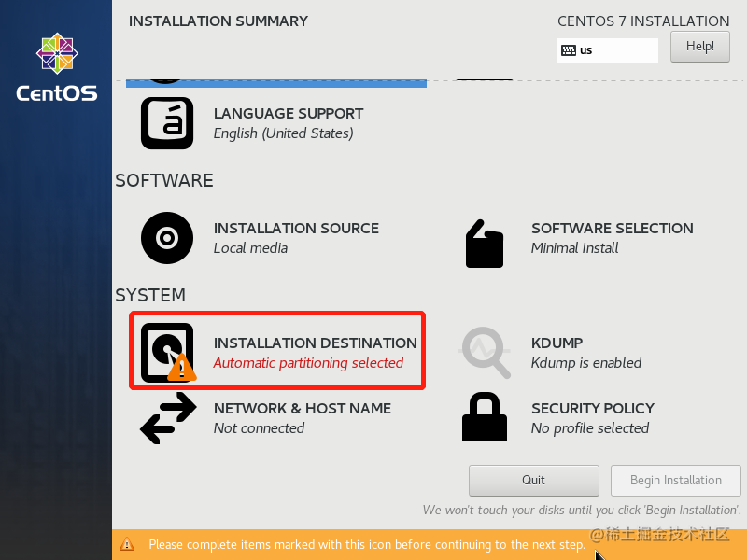Open Language Support icon
The width and height of the screenshot is (747, 560).
tap(167, 123)
